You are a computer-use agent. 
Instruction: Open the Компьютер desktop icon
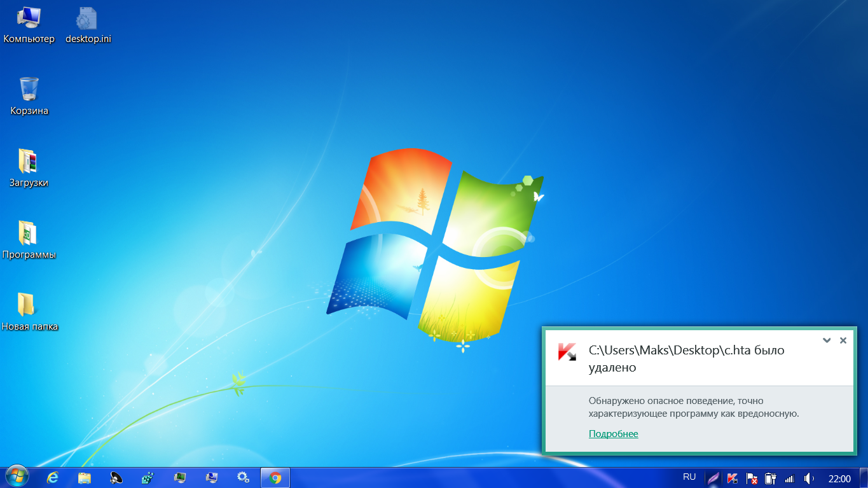[x=29, y=25]
